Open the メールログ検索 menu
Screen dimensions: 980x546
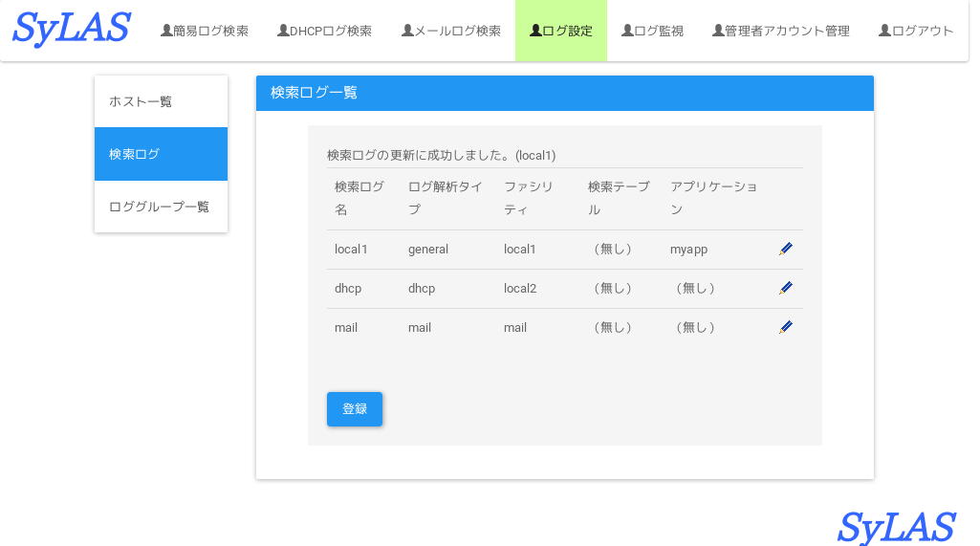(x=450, y=31)
